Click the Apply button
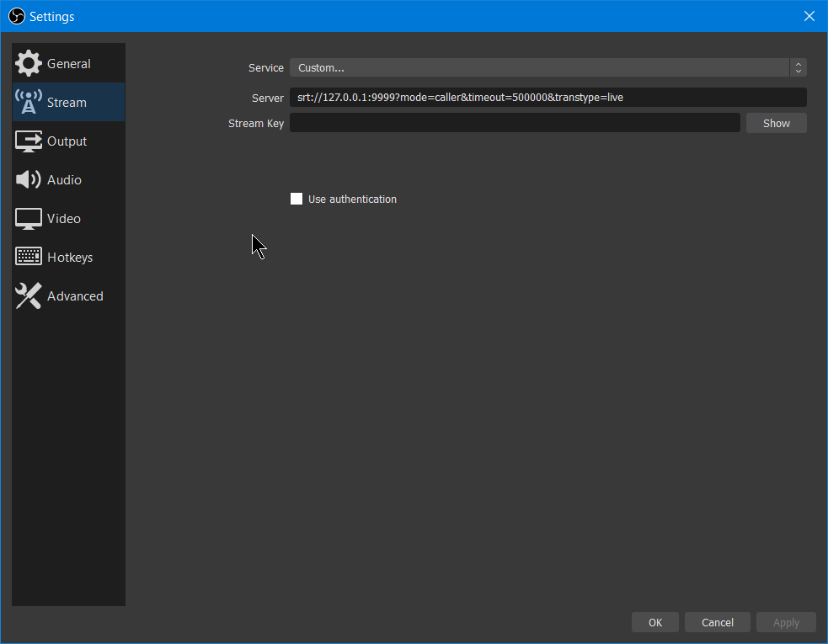 [x=786, y=622]
